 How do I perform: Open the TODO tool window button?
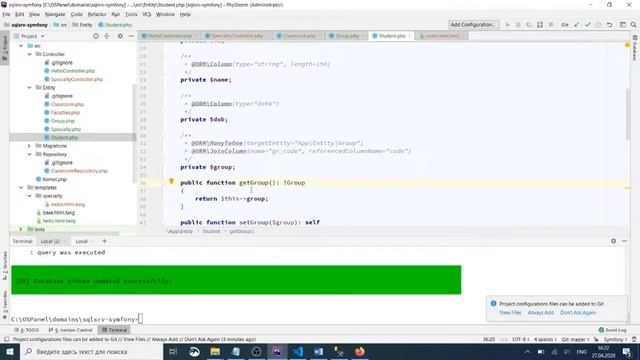[27, 330]
